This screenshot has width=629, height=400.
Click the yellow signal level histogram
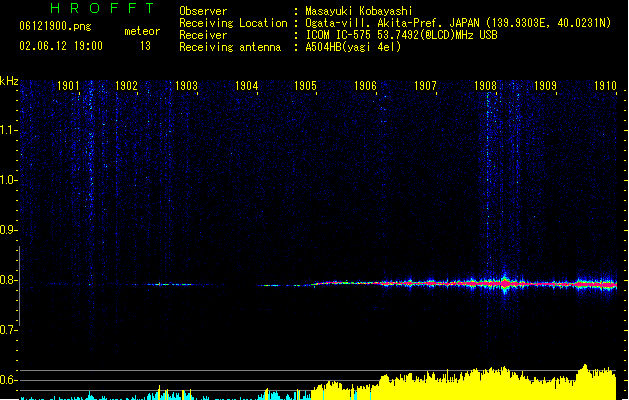tap(463, 383)
